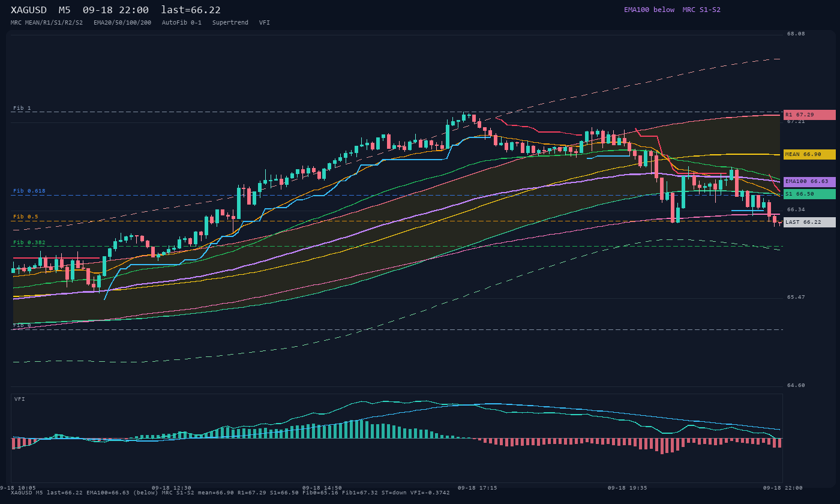Viewport: 840px width, 504px height.
Task: Click the 64.60 price axis value
Action: point(796,385)
